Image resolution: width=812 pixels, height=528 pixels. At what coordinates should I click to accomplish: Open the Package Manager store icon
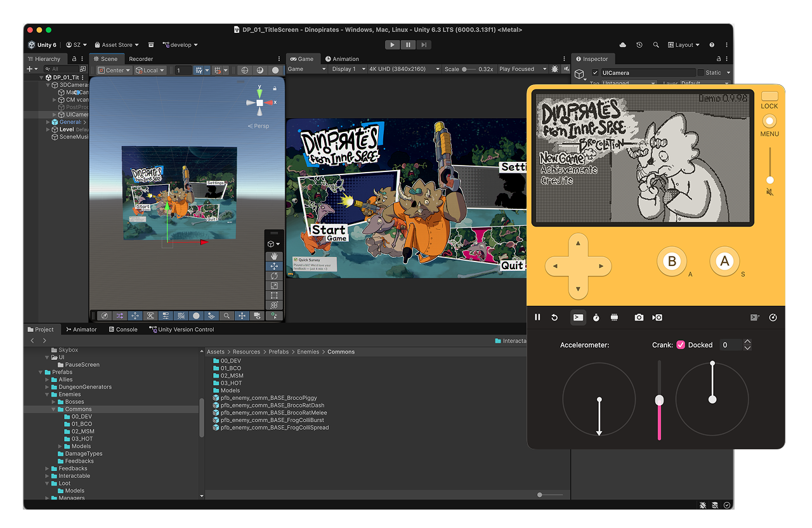(151, 45)
